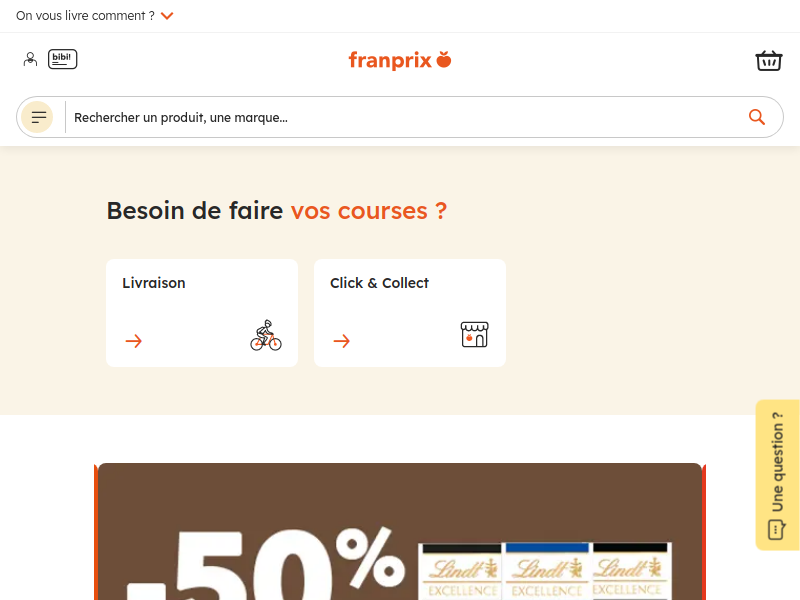Select the Click & Collect card
Screen dimensions: 800x600
tap(410, 313)
